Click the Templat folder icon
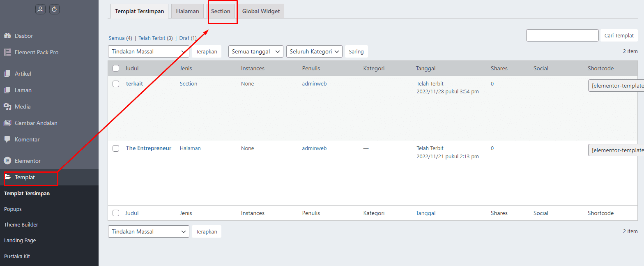This screenshot has height=266, width=644. point(8,177)
